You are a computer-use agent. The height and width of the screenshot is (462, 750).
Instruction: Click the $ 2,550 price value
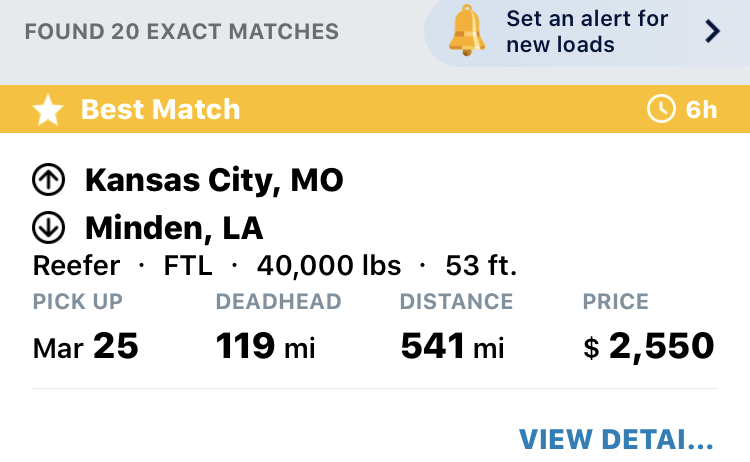(x=649, y=346)
